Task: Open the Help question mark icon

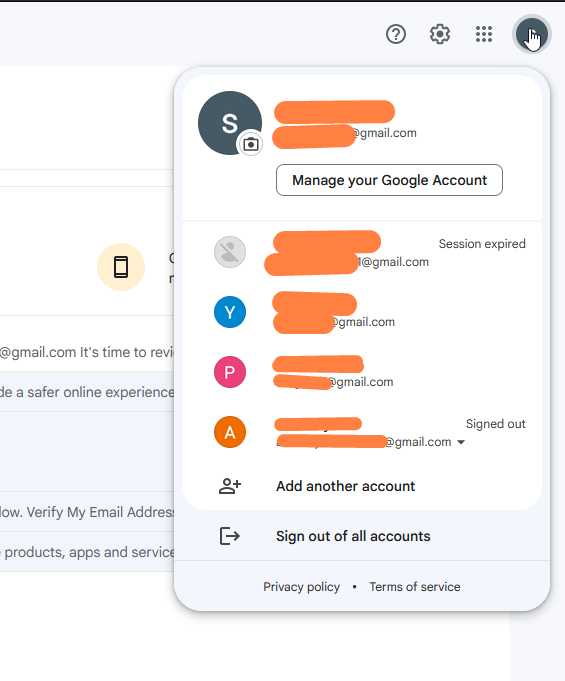Action: point(396,34)
